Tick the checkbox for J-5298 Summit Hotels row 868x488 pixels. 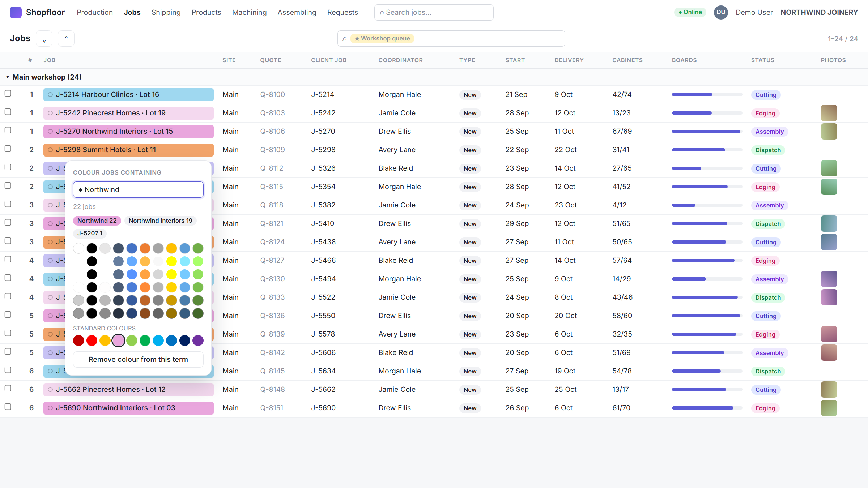[8, 149]
